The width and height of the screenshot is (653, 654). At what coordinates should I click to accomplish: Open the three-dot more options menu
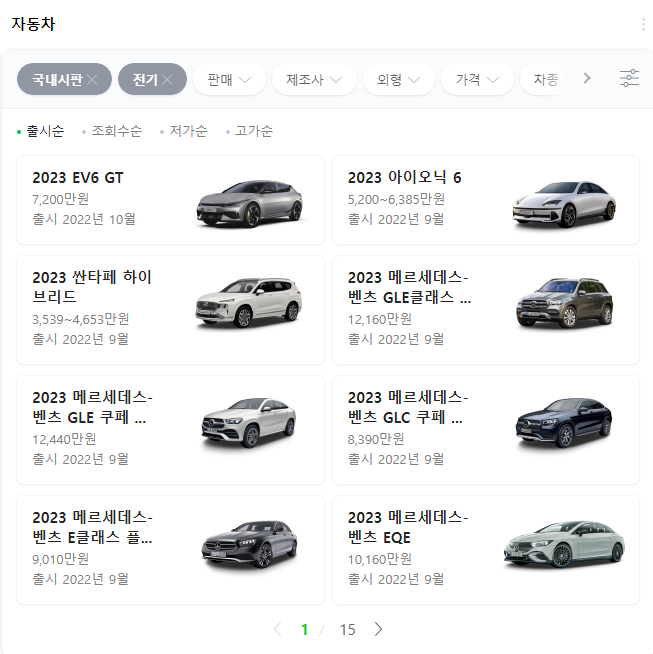643,24
